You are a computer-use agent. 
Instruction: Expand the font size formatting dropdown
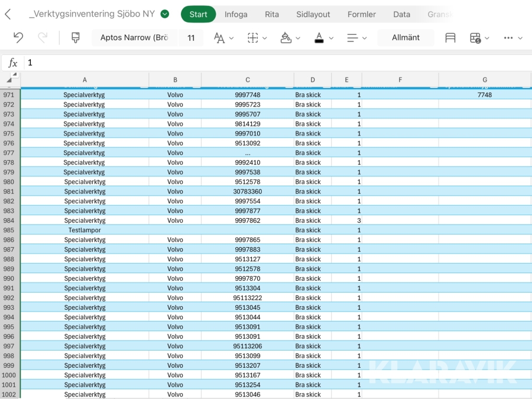click(x=223, y=38)
